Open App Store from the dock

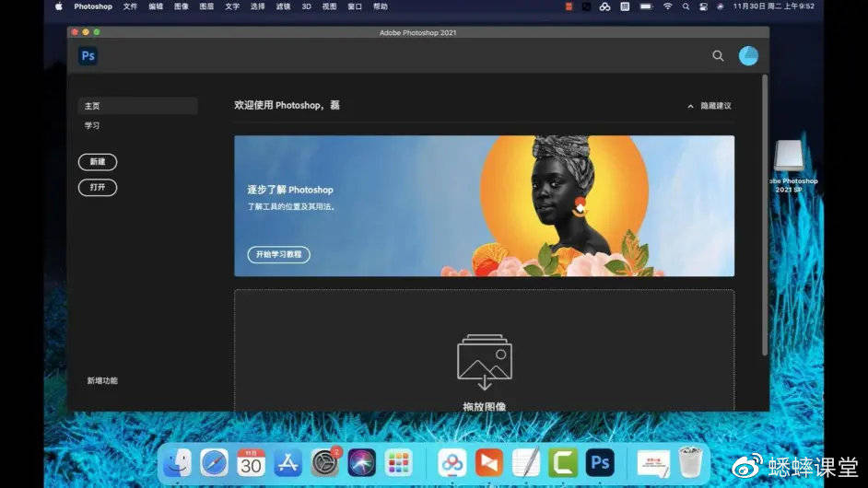tap(287, 462)
